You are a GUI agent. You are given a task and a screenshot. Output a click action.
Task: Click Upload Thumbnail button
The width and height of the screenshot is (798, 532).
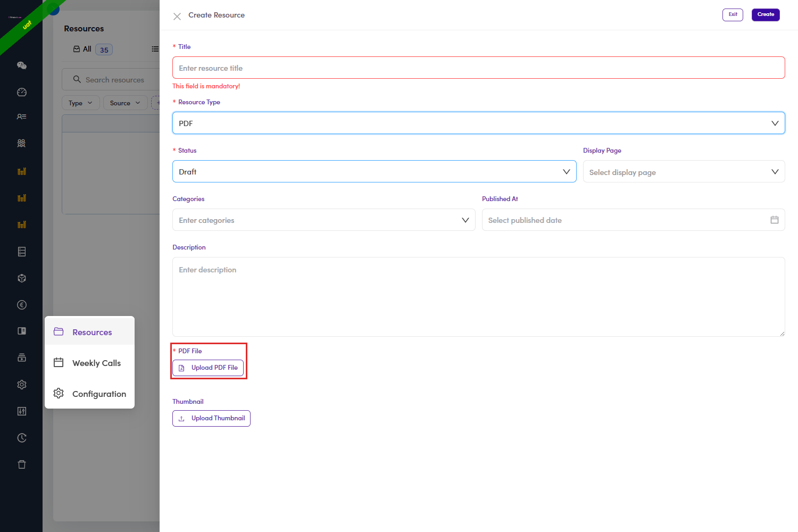click(x=211, y=418)
